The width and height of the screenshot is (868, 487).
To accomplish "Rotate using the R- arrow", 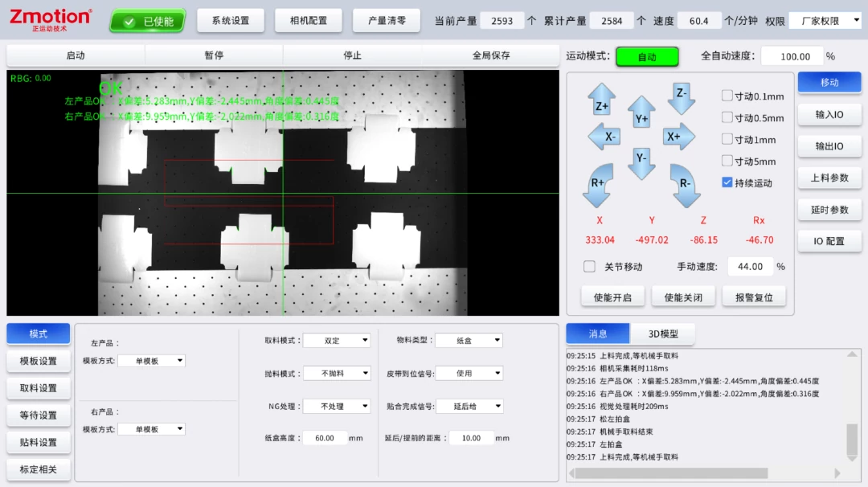I will click(x=686, y=186).
